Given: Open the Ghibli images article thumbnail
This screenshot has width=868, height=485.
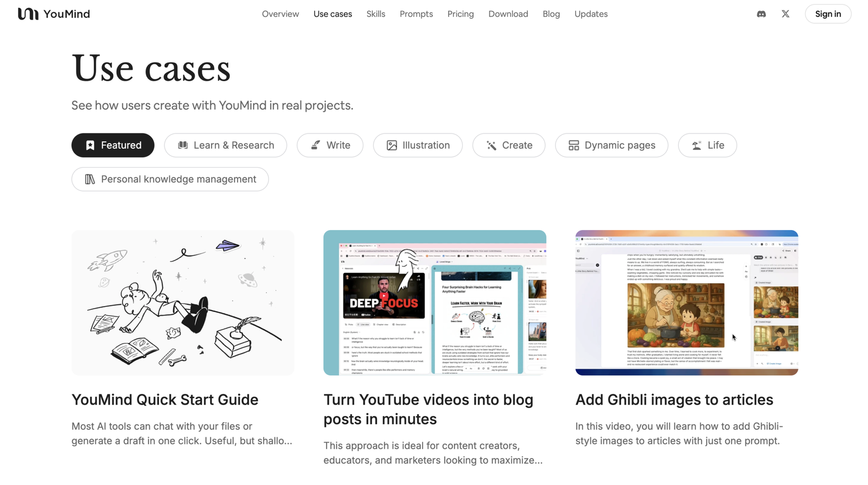Looking at the screenshot, I should coord(687,303).
